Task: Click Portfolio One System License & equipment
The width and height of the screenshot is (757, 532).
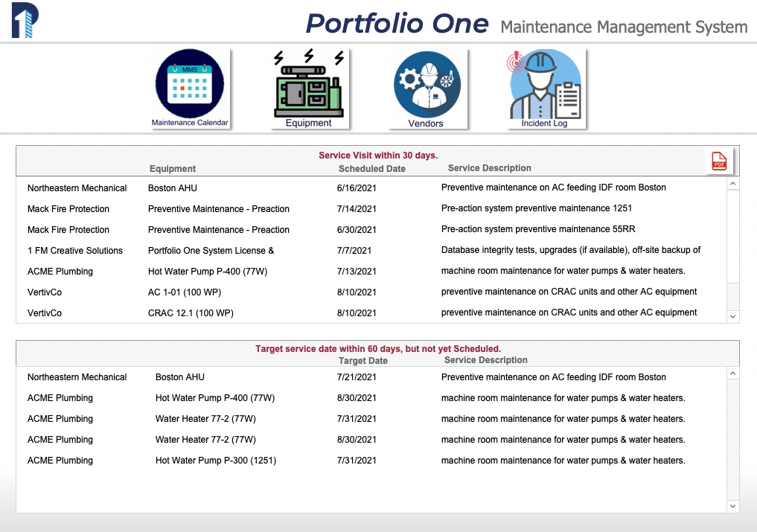Action: (211, 251)
